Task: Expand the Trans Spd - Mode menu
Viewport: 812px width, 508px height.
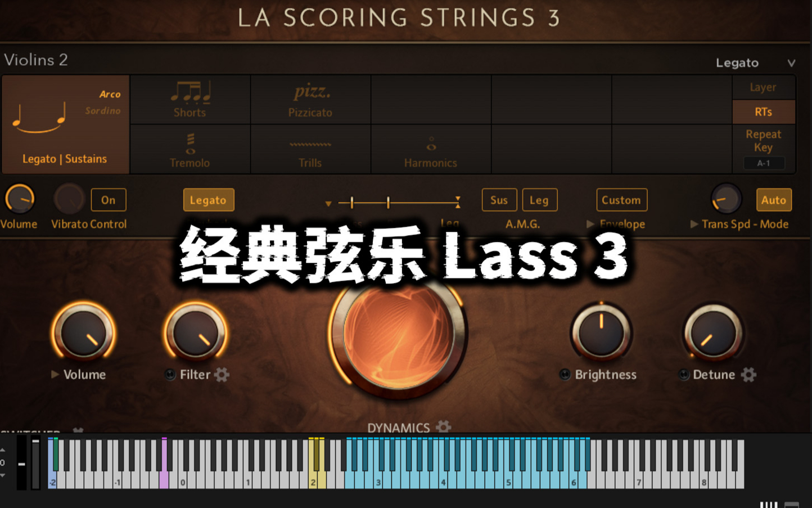Action: (x=694, y=224)
